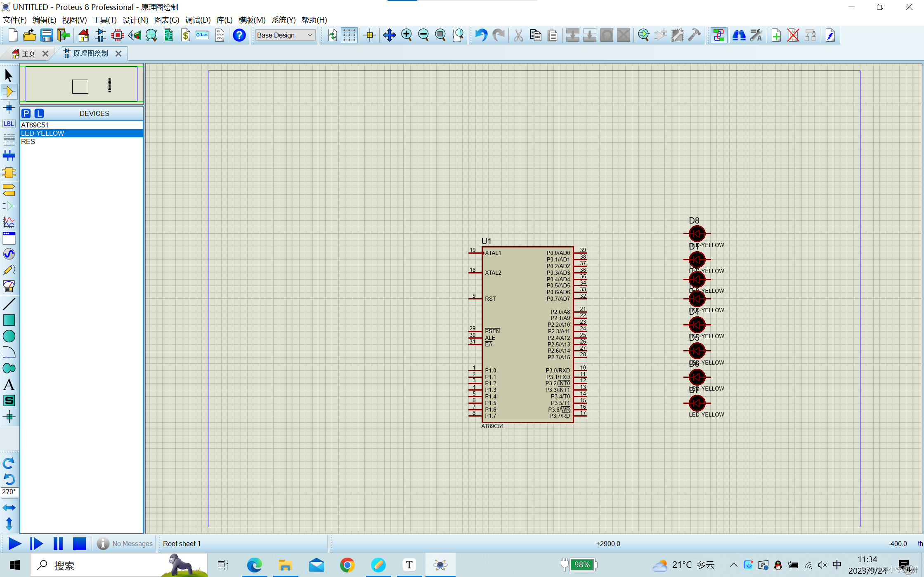Screen dimensions: 924x577
Task: Toggle the grid display button
Action: tap(349, 35)
